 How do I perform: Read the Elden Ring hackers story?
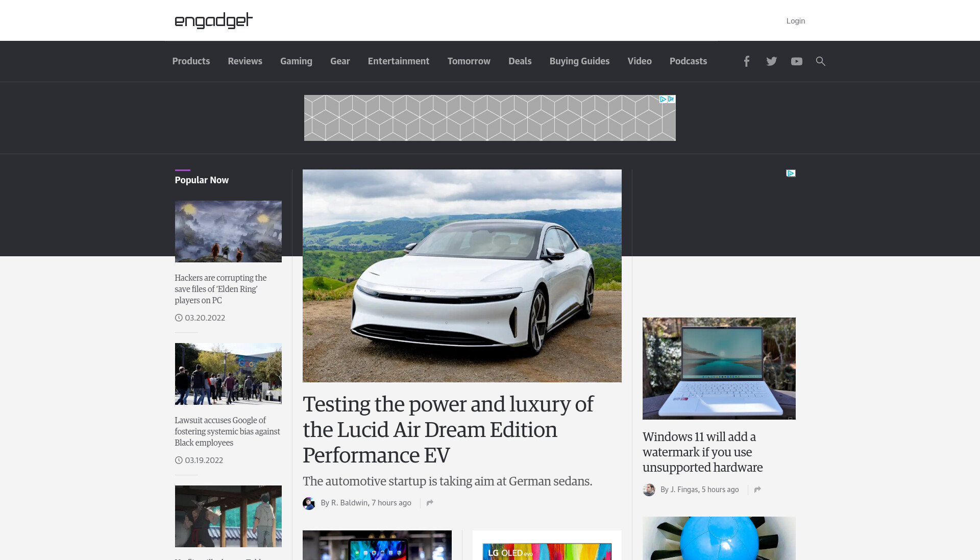click(x=220, y=289)
